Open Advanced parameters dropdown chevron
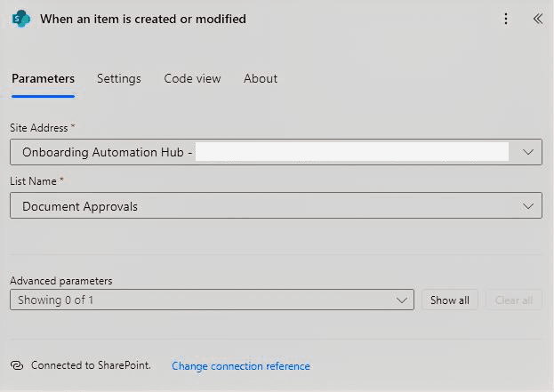 pos(401,300)
